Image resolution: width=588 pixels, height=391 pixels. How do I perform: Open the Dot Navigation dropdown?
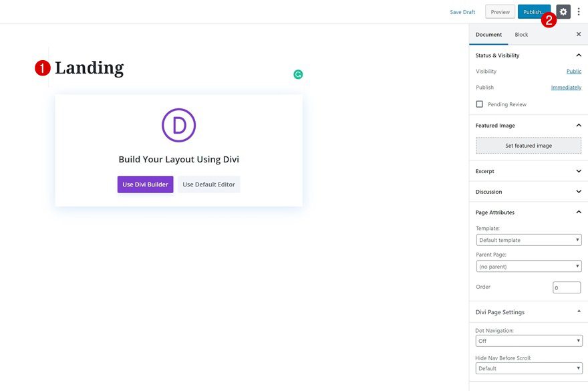[528, 340]
